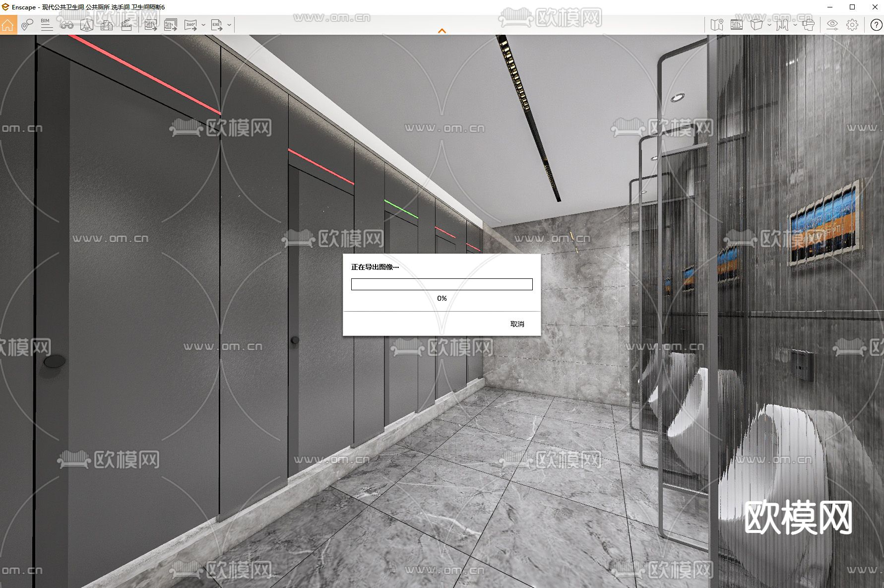
Task: Expand the panorama export dropdown arrow
Action: [203, 24]
